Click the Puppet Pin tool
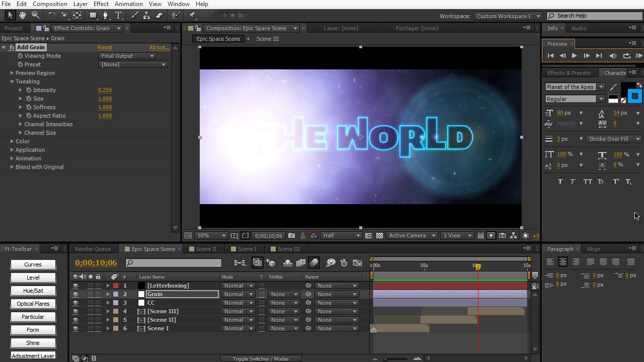Screen dimensions: 644x362 coord(192,16)
